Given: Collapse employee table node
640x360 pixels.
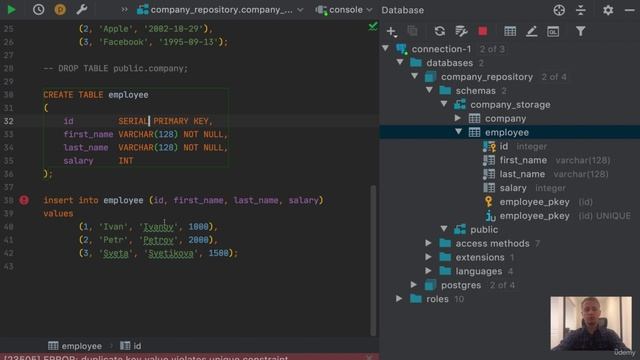Looking at the screenshot, I should pyautogui.click(x=459, y=132).
